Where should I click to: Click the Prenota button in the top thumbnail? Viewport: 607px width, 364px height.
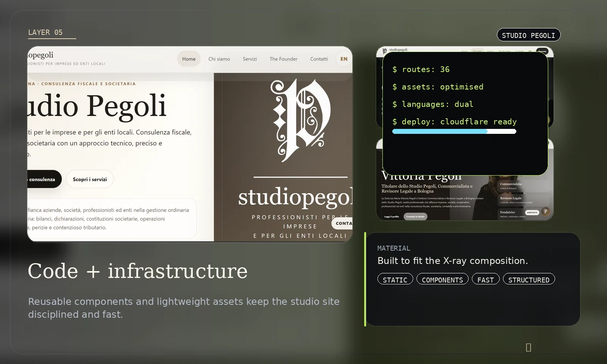pyautogui.click(x=542, y=51)
